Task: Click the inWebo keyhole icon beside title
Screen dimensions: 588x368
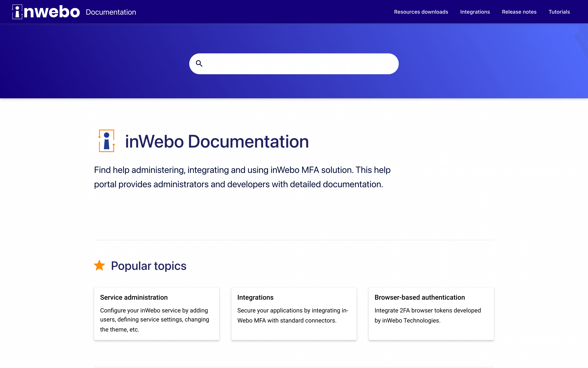Action: [107, 141]
